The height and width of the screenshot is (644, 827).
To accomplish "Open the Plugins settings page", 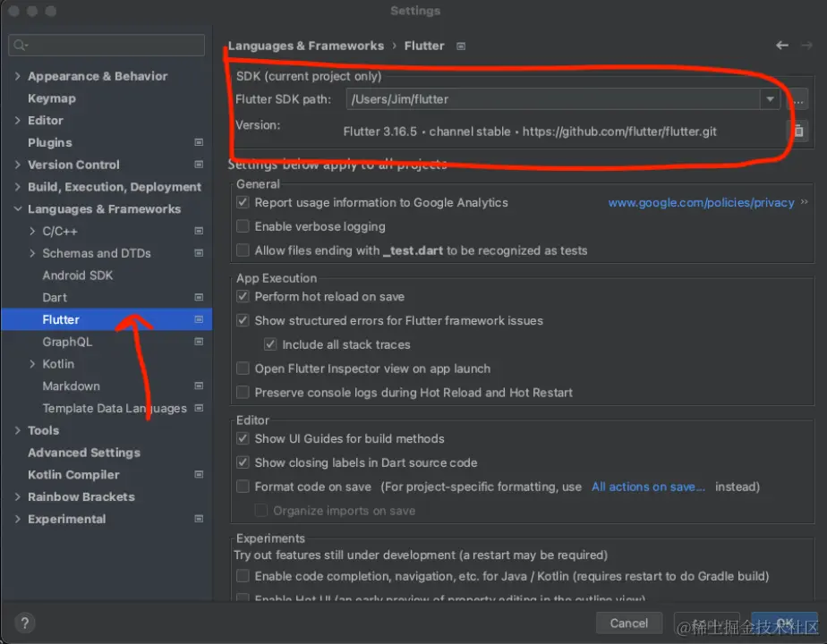I will tap(49, 143).
